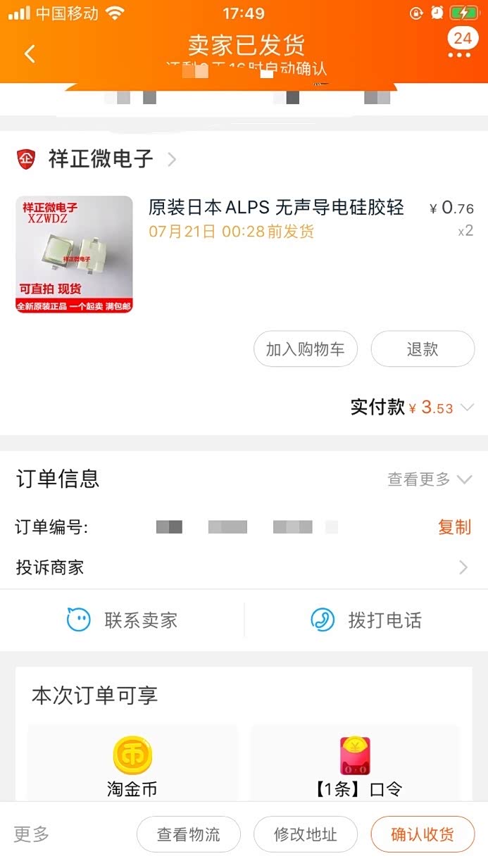Copy the order number with 复制
This screenshot has width=488, height=868.
(x=454, y=527)
